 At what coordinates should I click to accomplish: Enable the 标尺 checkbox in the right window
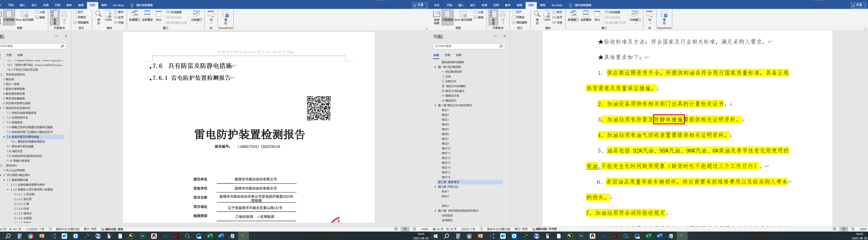(513, 12)
